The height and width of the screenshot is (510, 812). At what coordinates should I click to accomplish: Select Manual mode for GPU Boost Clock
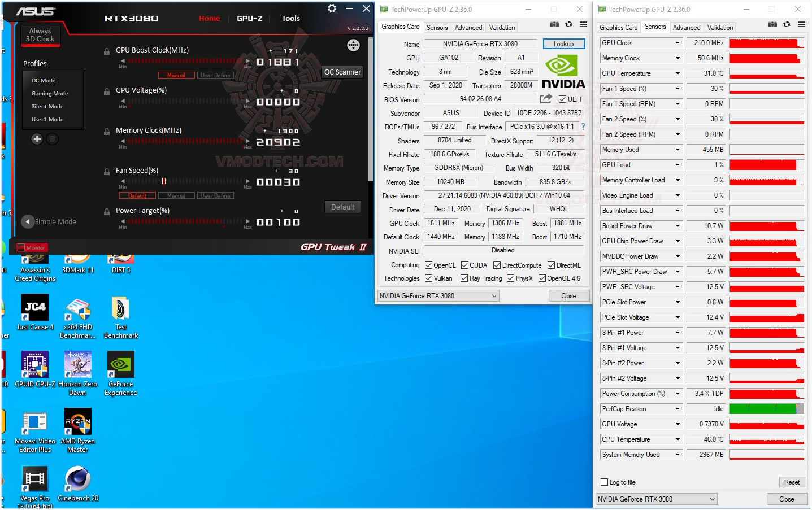pyautogui.click(x=176, y=75)
